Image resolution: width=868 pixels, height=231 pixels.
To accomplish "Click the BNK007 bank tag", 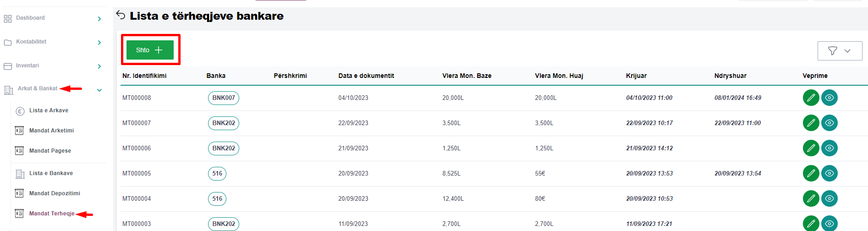I will (223, 98).
